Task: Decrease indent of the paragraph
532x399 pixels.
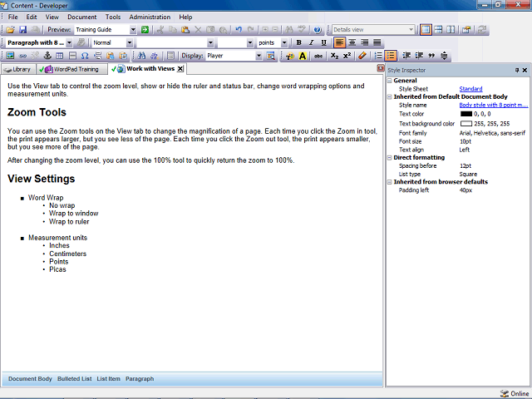Action: (x=406, y=56)
